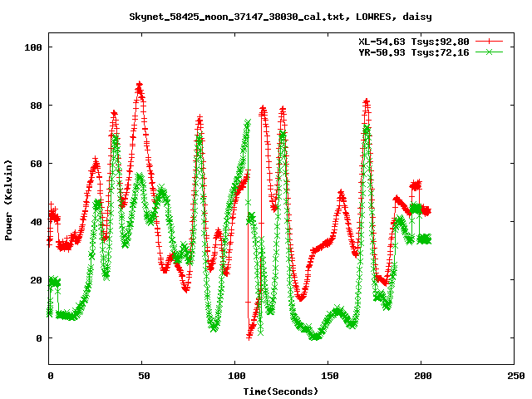Click the plot title 'Skynet_58425_moon_37147_38030_cal.txt, LOWRES, daisy'
532x399 pixels.
point(281,17)
